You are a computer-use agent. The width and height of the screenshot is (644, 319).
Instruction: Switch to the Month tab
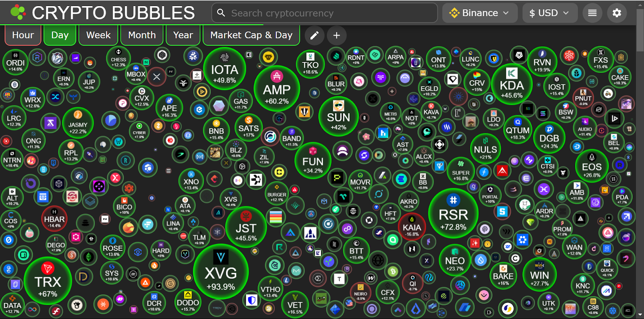pyautogui.click(x=142, y=35)
